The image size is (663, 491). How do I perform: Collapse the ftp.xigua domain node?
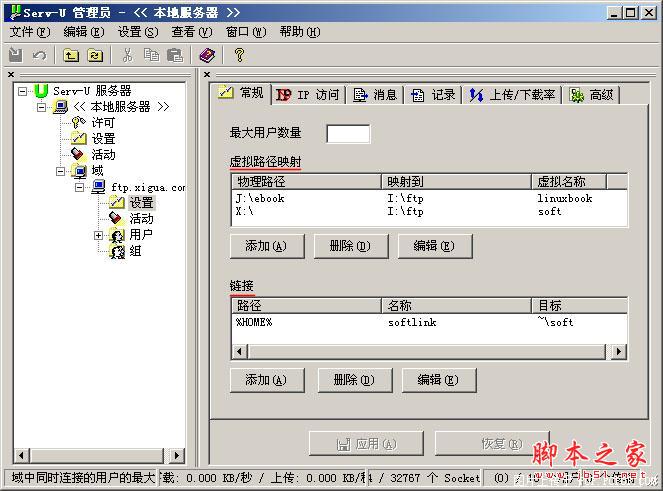click(x=79, y=187)
